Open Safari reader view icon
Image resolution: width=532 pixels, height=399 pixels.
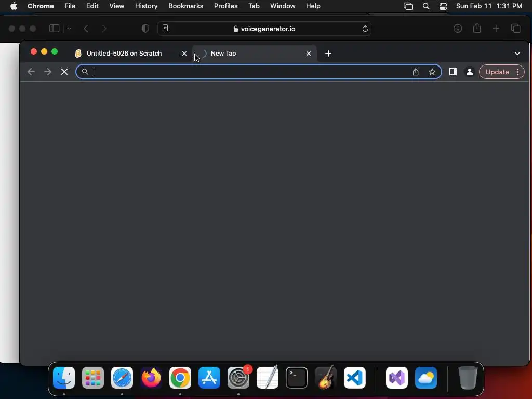click(165, 28)
